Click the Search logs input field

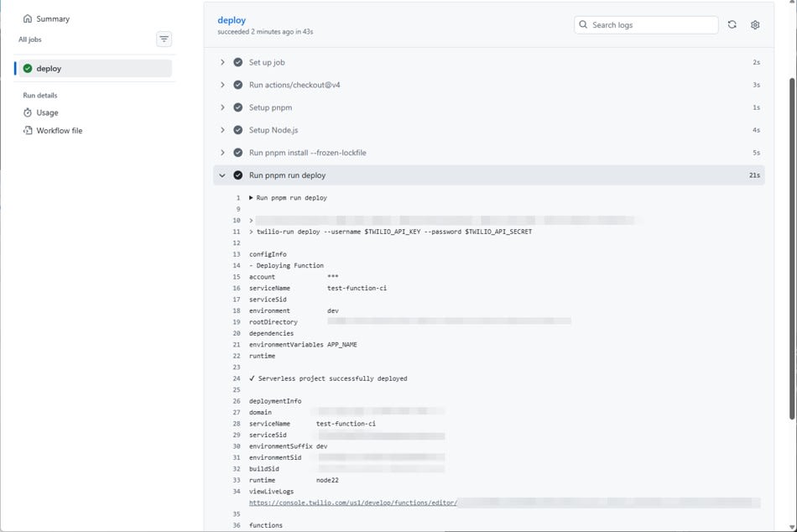click(652, 25)
